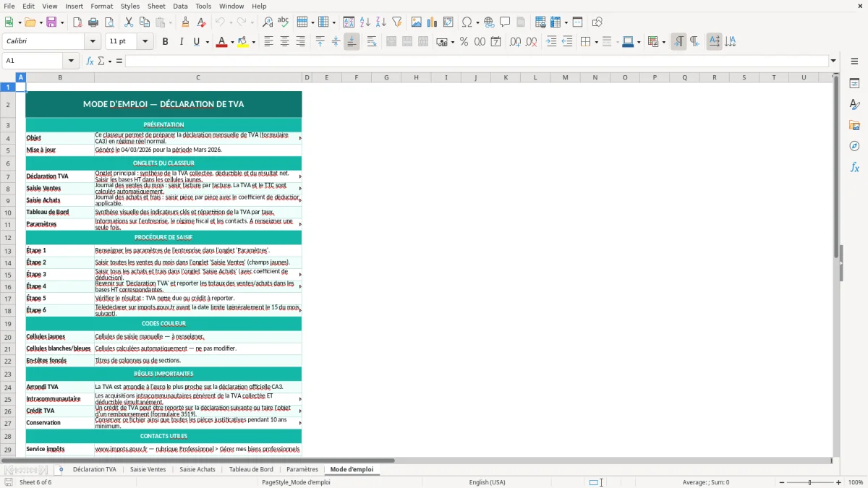
Task: Save the document via Save icon
Action: (52, 22)
